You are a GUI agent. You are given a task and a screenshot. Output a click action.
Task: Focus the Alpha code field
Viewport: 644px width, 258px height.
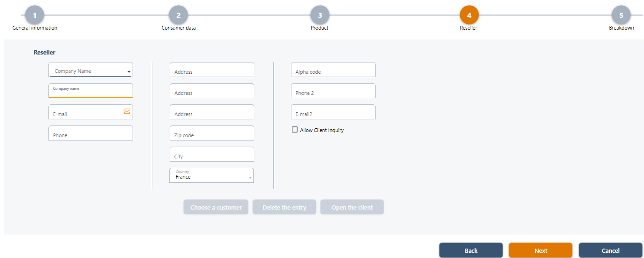pos(333,70)
